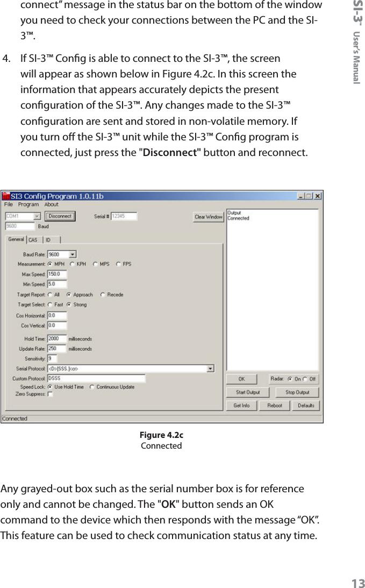Viewport: 365px width, 588px height.
Task: Click the Custom Protocol DSSS field
Action: (96, 378)
